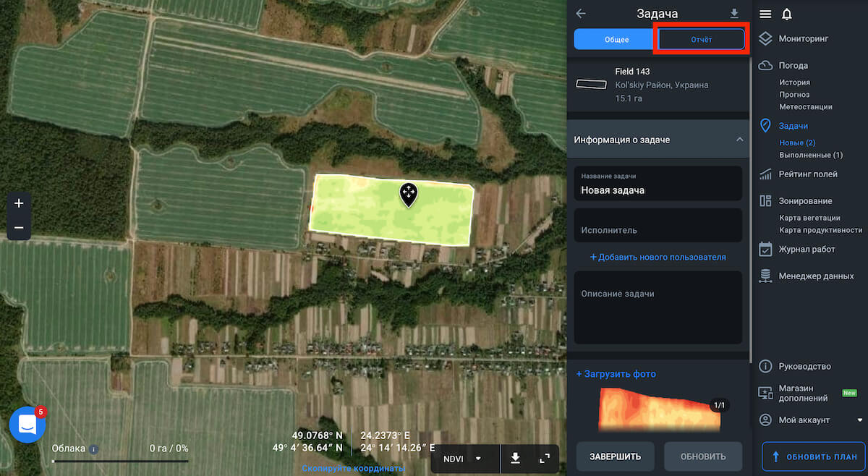
Task: Click the task location marker on field
Action: pyautogui.click(x=409, y=194)
